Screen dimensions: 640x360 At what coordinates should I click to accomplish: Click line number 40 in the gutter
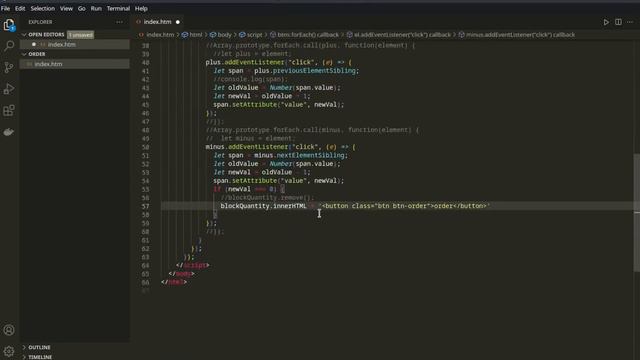(x=145, y=62)
